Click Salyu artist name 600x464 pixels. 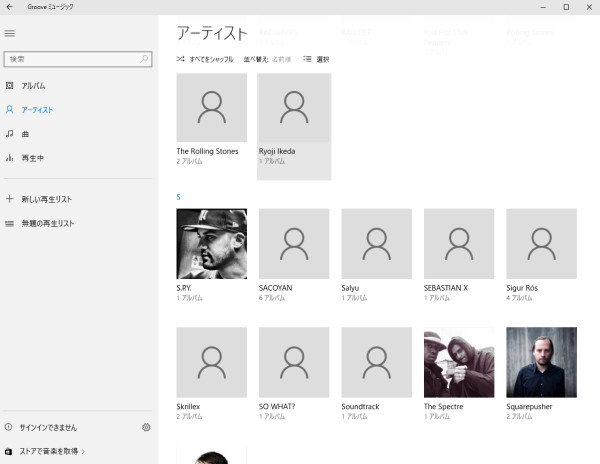click(350, 288)
